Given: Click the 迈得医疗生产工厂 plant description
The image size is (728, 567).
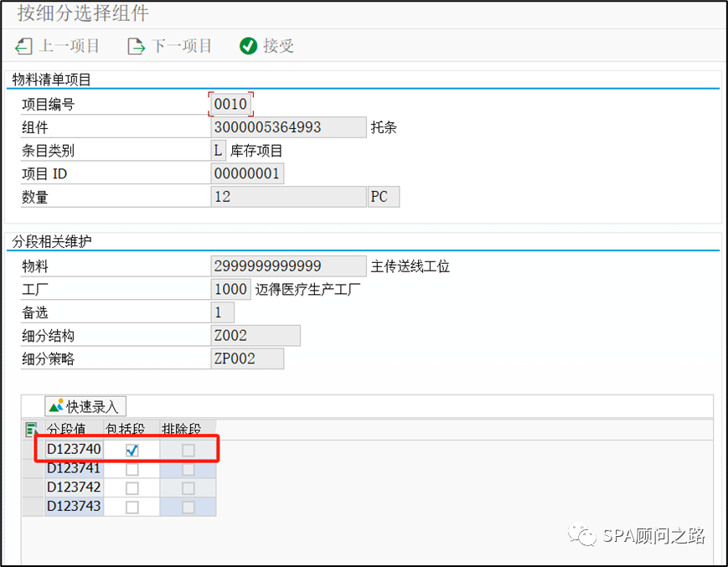Looking at the screenshot, I should click(x=307, y=290).
